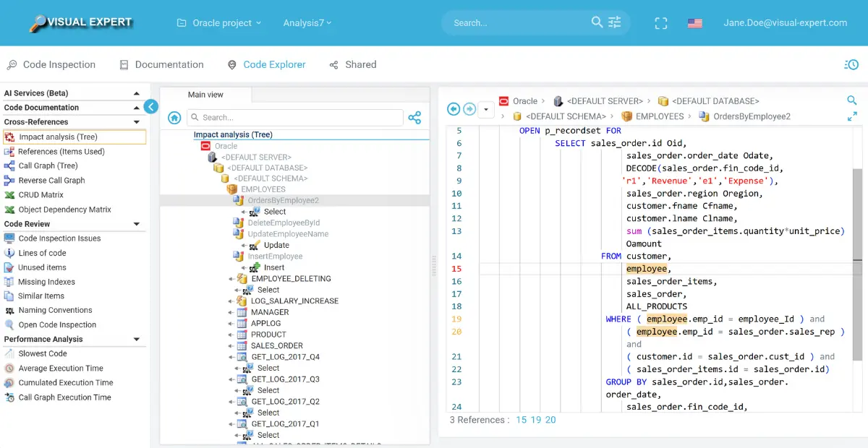Expand Code Documentation section
Image resolution: width=868 pixels, height=448 pixels.
tap(73, 108)
